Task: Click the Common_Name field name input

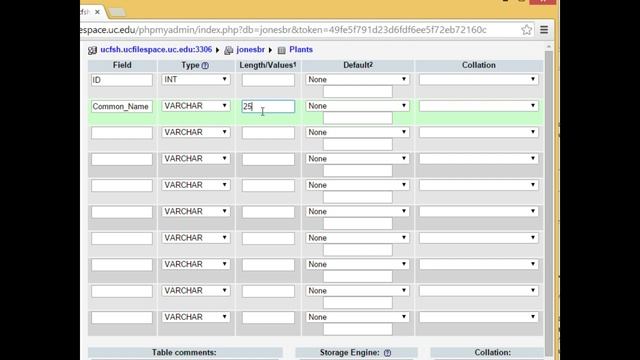Action: pyautogui.click(x=122, y=107)
